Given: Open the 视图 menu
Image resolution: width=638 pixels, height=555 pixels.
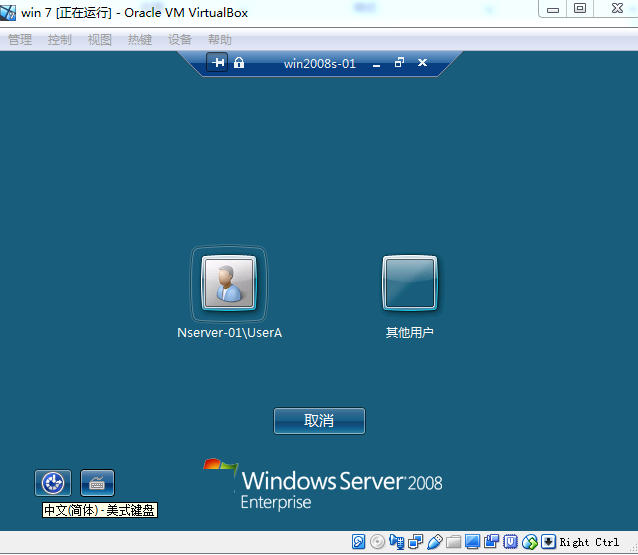Looking at the screenshot, I should (x=100, y=40).
